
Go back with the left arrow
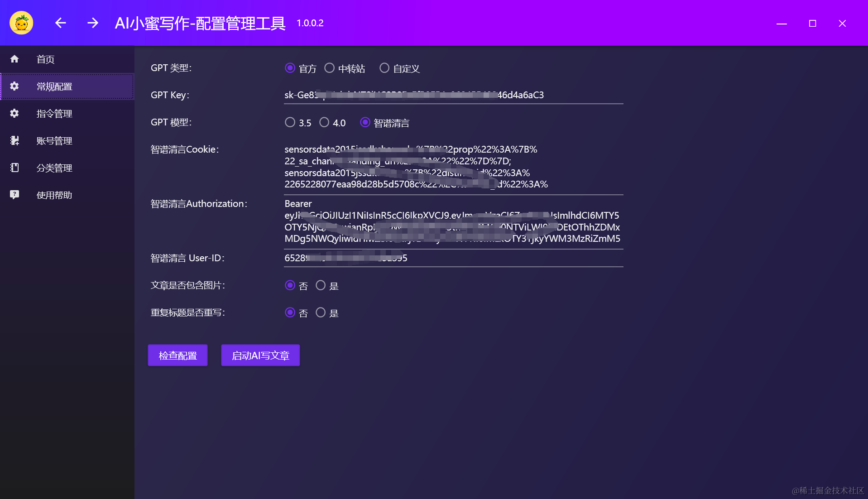click(60, 23)
